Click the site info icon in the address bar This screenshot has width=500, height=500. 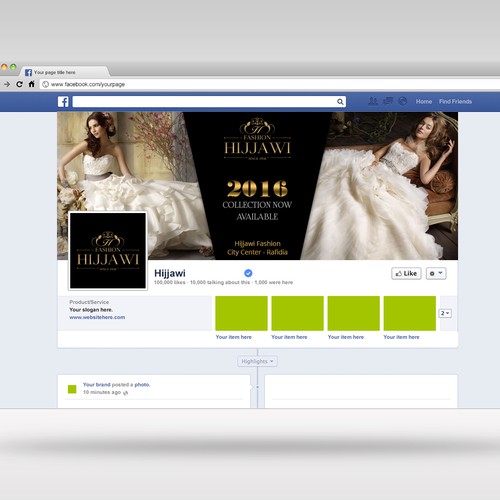(x=45, y=84)
